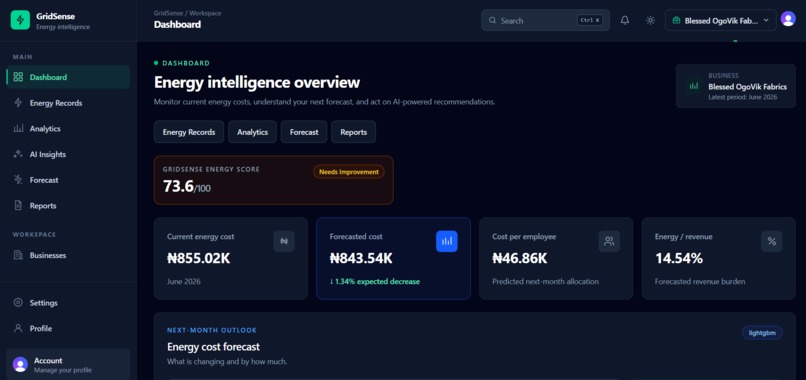
Task: Click the Analytics quick button
Action: tap(252, 132)
